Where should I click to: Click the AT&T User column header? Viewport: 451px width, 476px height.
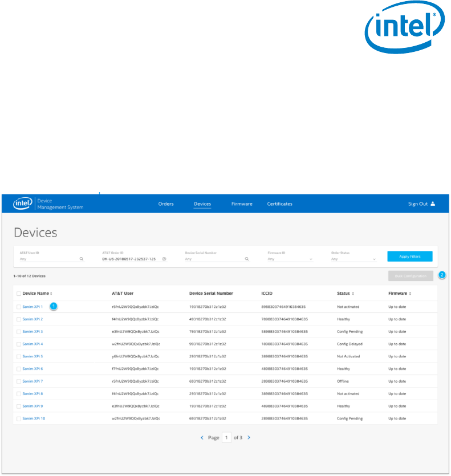point(123,294)
